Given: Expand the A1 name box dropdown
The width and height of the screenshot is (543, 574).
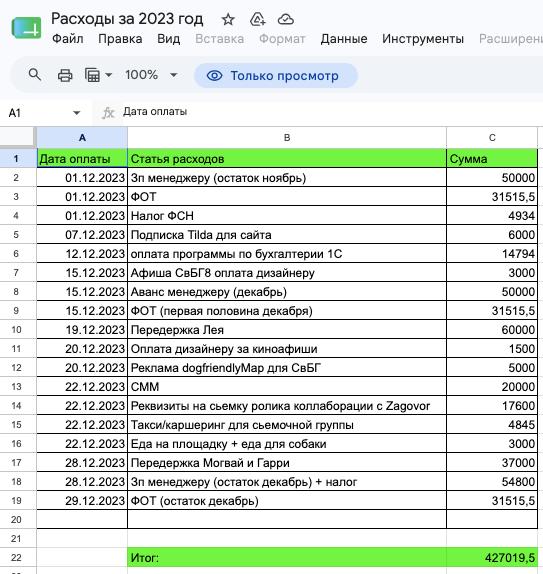Looking at the screenshot, I should point(77,113).
